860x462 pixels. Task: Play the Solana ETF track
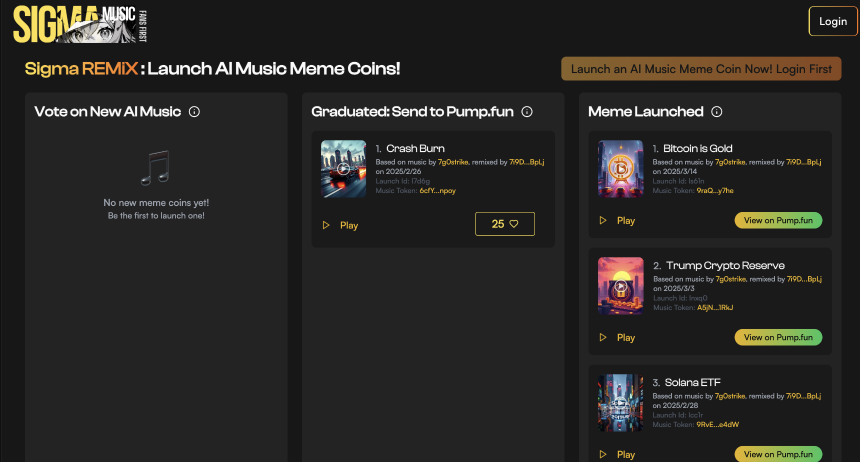(617, 454)
